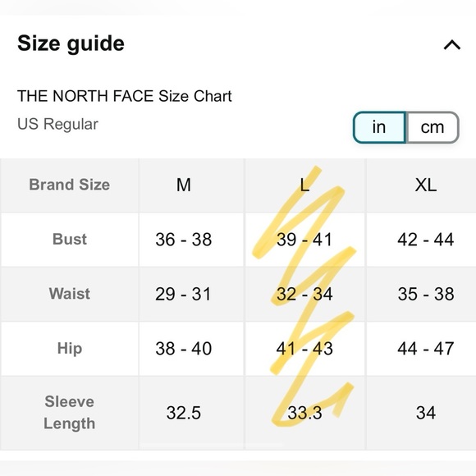The image size is (476, 476).
Task: Click THE NORTH FACE Size Chart title
Action: coord(125,96)
